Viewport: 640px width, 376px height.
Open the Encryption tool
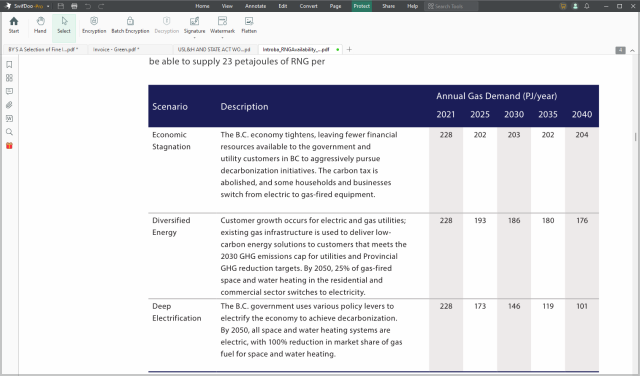[94, 25]
